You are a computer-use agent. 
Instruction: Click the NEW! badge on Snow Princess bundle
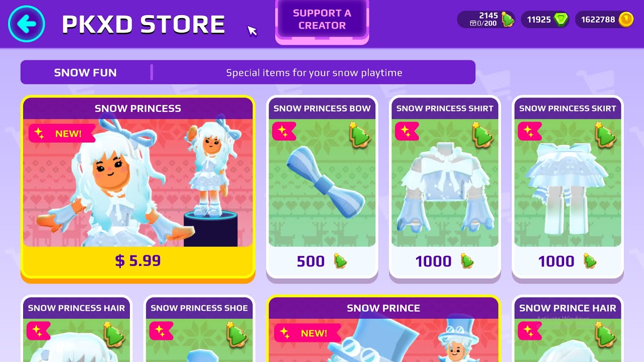click(x=62, y=134)
